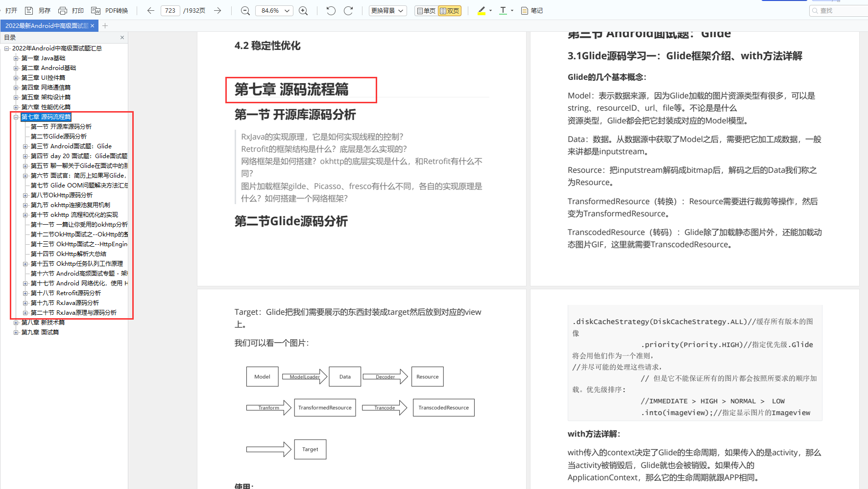Open 第十七节 Android 网络优化 entry
868x489 pixels.
coord(79,283)
